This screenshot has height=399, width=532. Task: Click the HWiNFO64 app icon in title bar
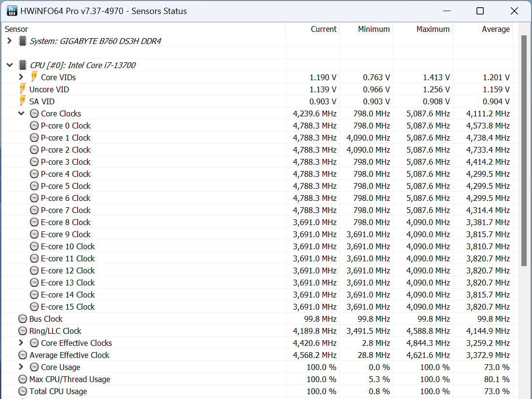tap(12, 11)
